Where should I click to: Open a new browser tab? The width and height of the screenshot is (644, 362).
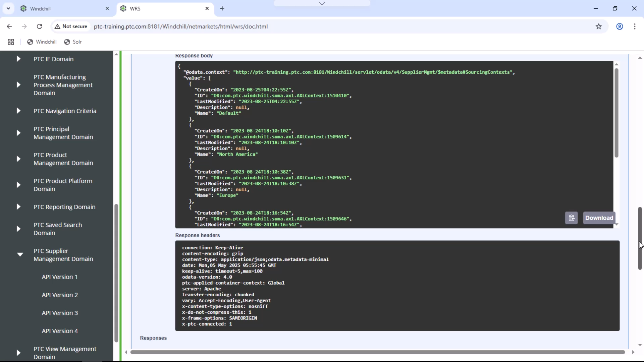[x=222, y=8]
